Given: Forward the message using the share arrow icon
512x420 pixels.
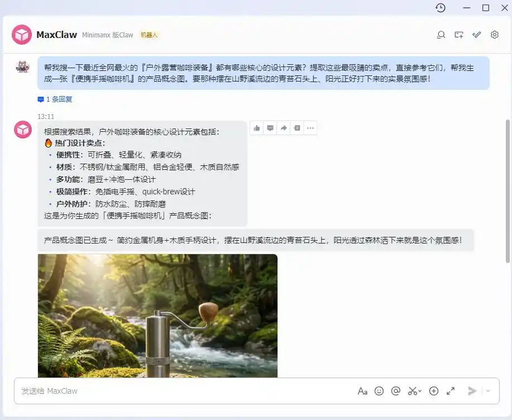Looking at the screenshot, I should (x=283, y=128).
